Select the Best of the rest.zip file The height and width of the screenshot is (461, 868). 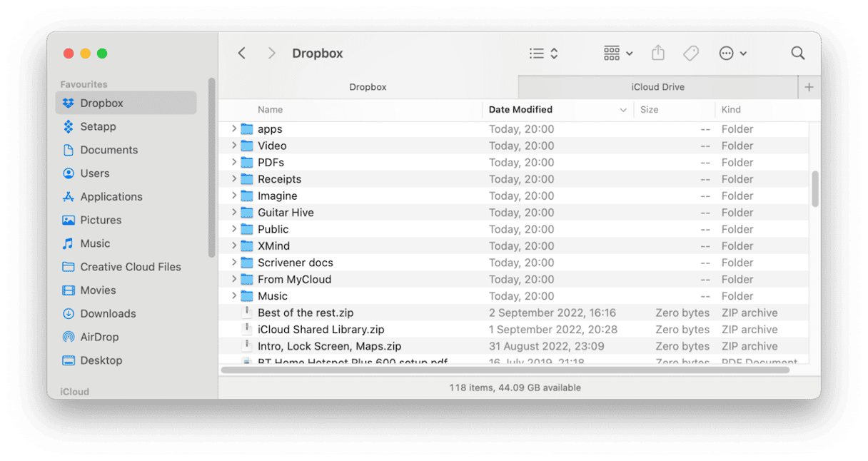pos(306,313)
